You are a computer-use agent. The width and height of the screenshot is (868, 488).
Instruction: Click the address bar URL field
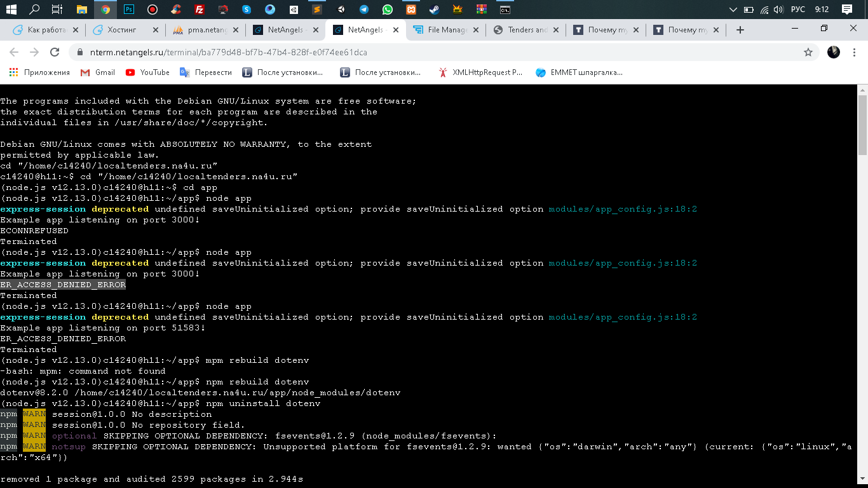coord(438,52)
